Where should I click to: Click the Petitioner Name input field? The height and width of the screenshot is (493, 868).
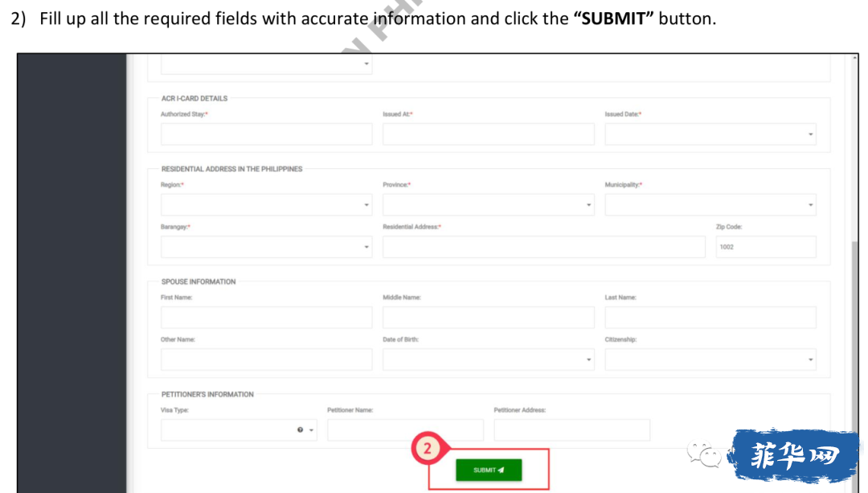coord(405,429)
